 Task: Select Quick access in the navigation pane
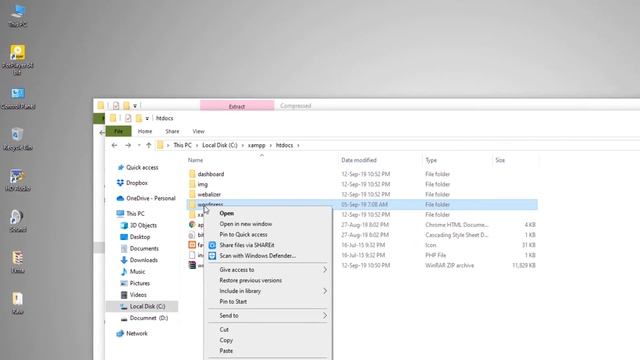(142, 167)
